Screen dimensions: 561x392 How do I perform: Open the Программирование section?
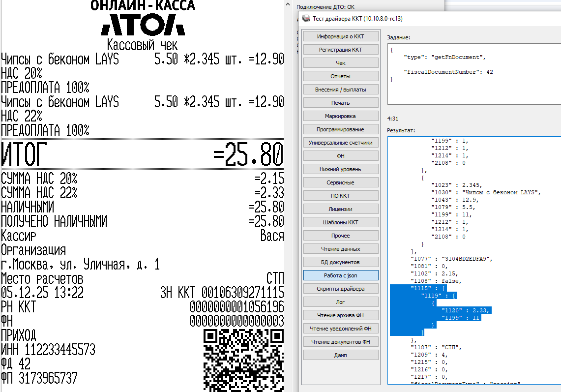[x=341, y=129]
